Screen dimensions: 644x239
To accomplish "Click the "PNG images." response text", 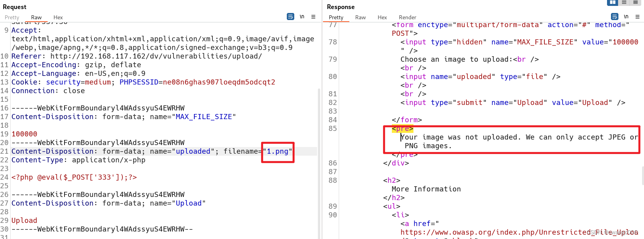I will pyautogui.click(x=428, y=146).
